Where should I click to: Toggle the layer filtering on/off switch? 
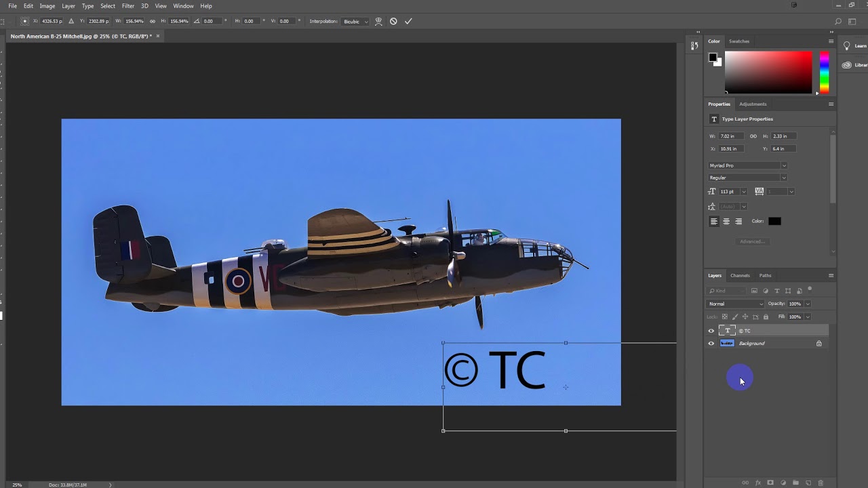[x=810, y=289]
